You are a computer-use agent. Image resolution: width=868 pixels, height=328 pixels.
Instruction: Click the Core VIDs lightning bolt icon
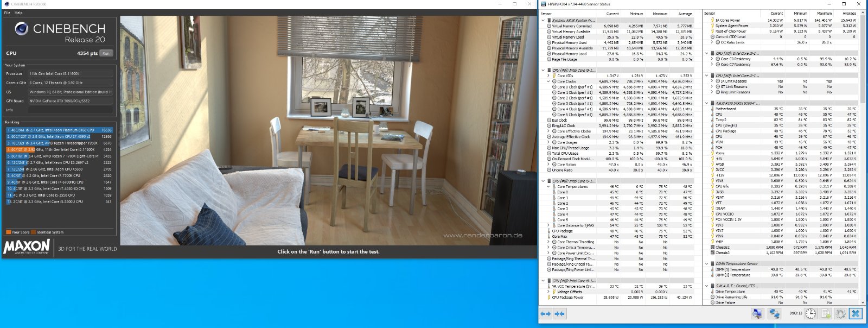[x=554, y=76]
